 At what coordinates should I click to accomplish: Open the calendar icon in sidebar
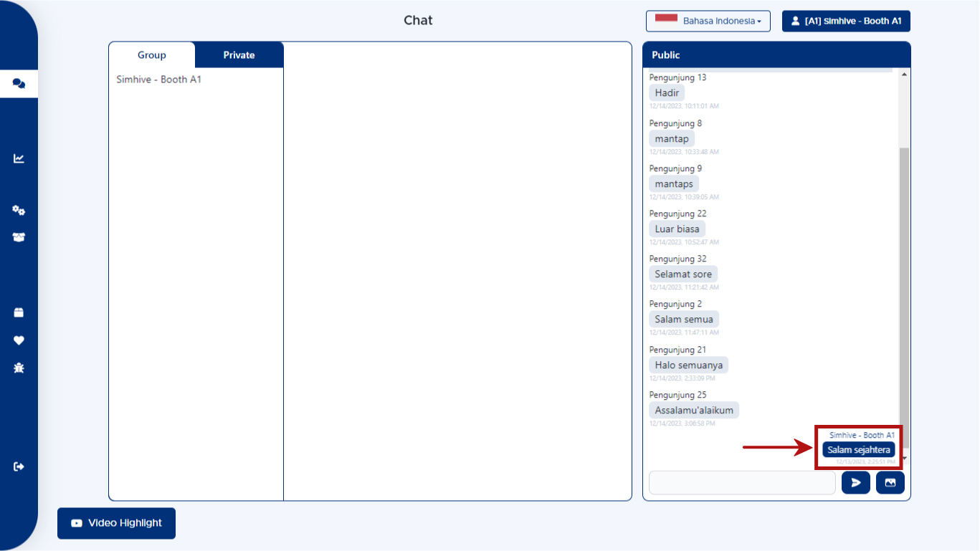tap(19, 312)
